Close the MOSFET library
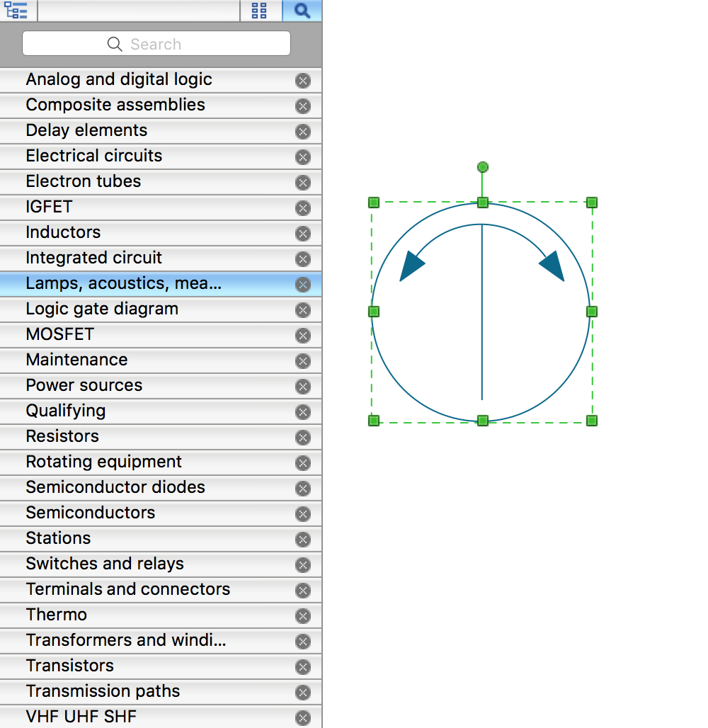This screenshot has height=728, width=708. (303, 336)
